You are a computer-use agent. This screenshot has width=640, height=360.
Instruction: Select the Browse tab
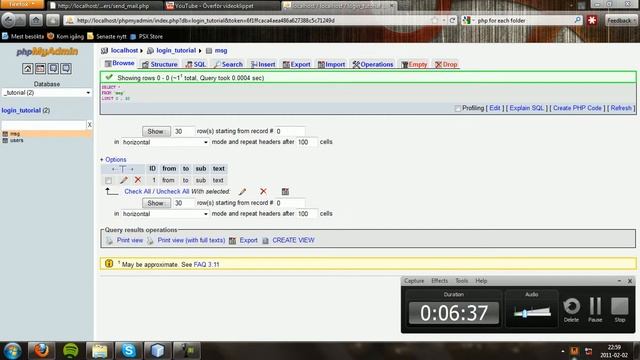point(120,63)
